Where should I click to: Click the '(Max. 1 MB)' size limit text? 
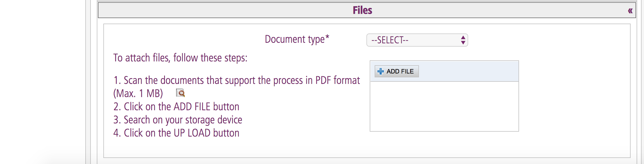point(138,94)
